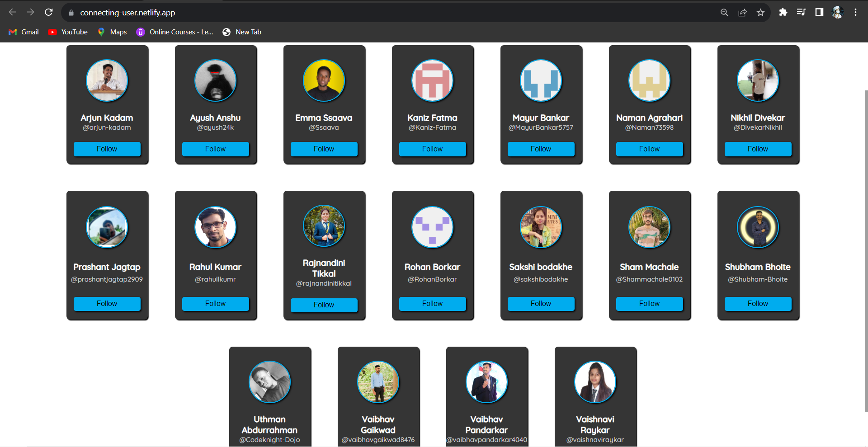
Task: Open the media controls music icon
Action: [x=801, y=12]
